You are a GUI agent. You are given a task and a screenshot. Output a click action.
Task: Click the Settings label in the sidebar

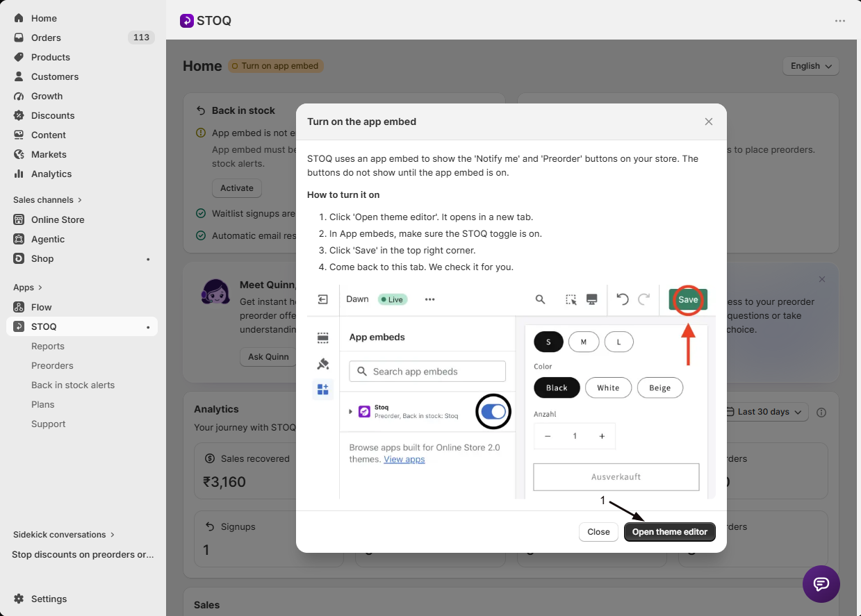[49, 599]
